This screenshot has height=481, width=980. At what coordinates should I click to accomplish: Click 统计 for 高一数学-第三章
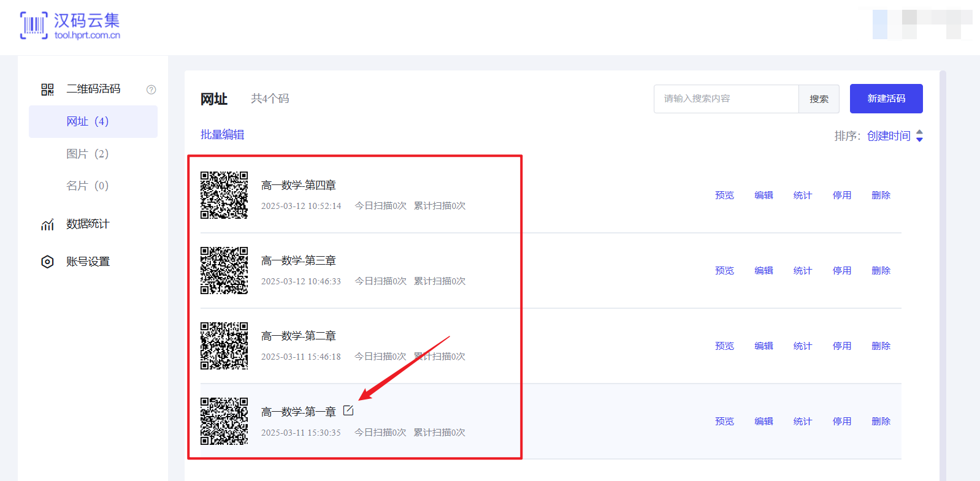[803, 271]
